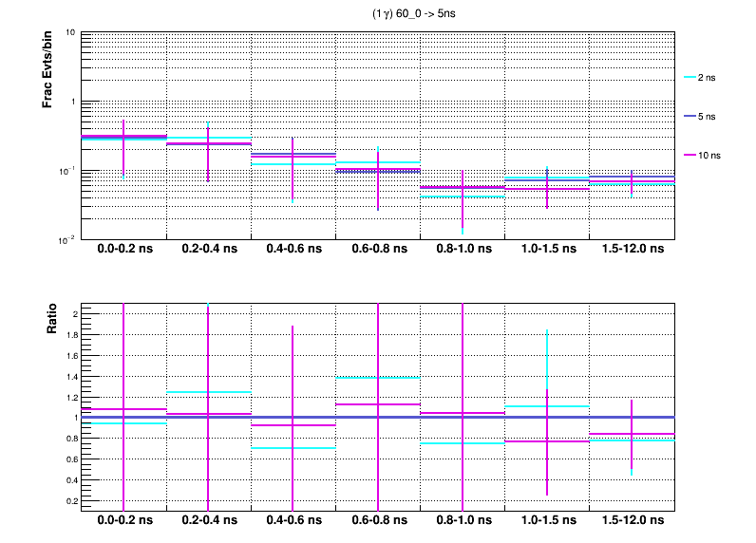Click the upper plot's "1.5-12.0 ns" bin label
The image size is (756, 543).
633,250
